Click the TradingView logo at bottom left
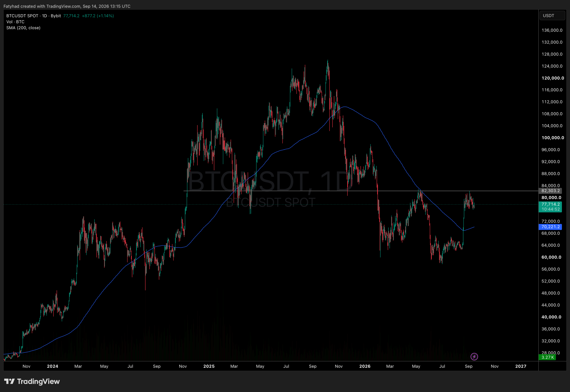The width and height of the screenshot is (570, 392). (x=32, y=381)
